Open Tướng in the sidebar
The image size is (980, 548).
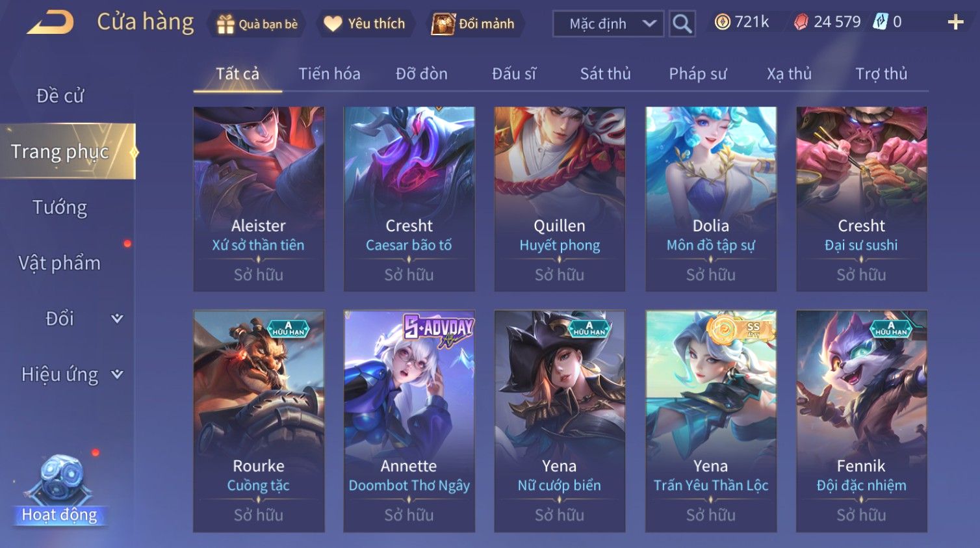coord(60,207)
